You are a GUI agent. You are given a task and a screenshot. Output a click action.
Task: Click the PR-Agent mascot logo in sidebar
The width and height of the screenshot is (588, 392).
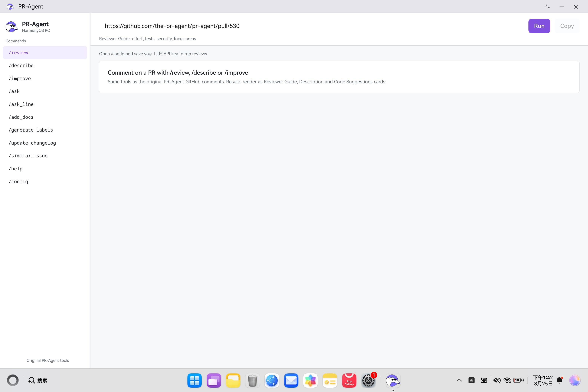(x=12, y=27)
